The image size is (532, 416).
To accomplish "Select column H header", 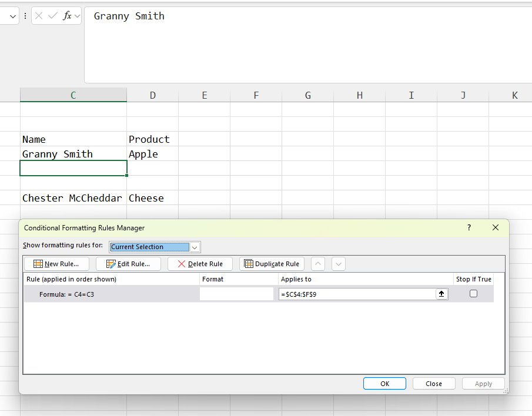I will point(360,95).
